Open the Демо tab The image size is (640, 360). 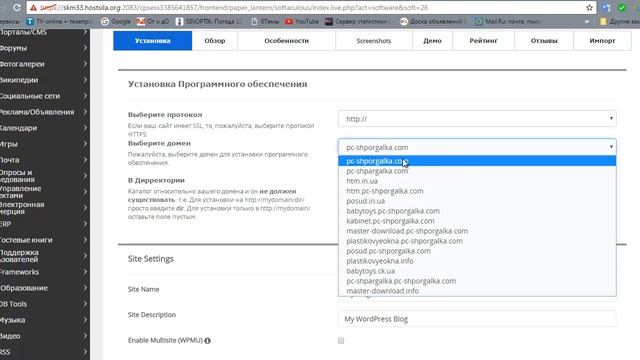(x=432, y=41)
